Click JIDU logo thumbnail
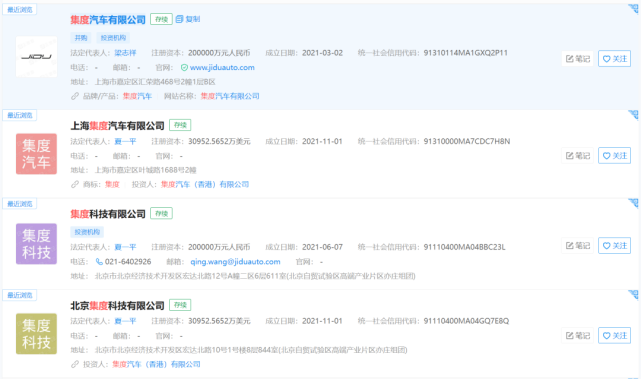This screenshot has width=641, height=379. click(36, 56)
